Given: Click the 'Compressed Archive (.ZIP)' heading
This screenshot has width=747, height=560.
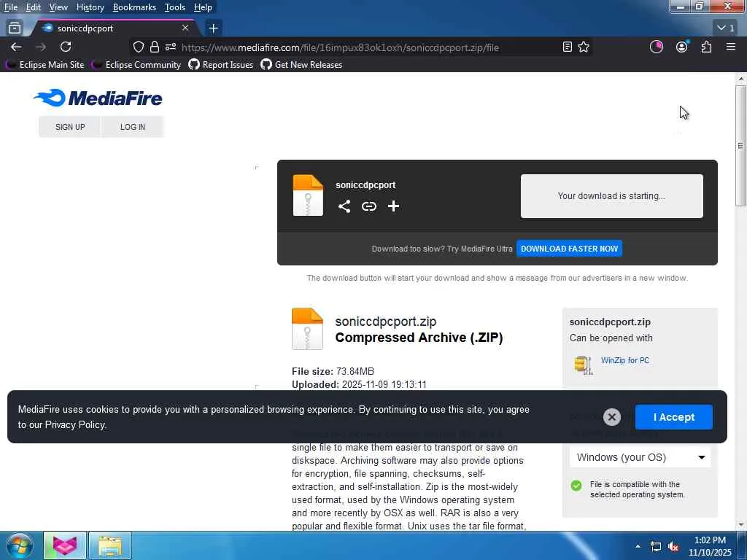Looking at the screenshot, I should [x=419, y=338].
